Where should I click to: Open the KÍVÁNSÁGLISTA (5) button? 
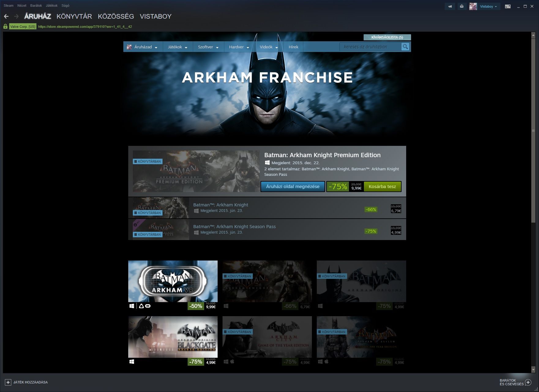(387, 37)
